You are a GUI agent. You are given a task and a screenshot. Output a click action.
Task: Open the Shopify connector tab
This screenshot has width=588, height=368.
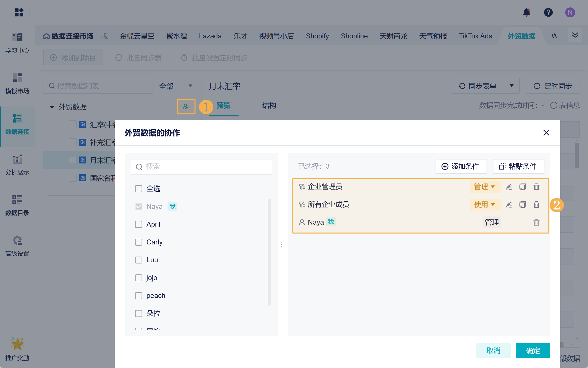[317, 36]
